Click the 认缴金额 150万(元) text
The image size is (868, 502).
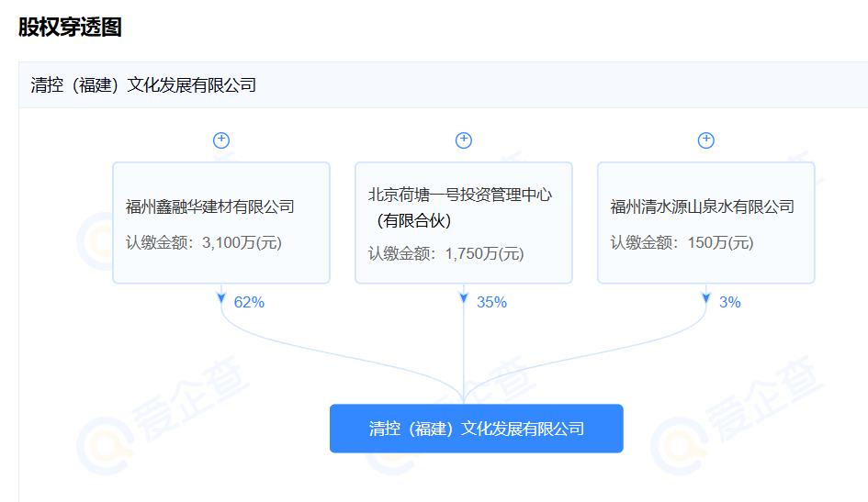[x=682, y=243]
